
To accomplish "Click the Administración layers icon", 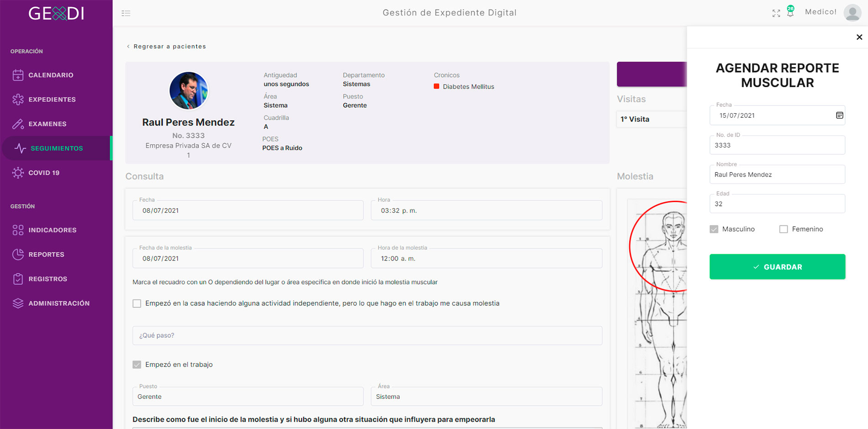I will (x=18, y=303).
